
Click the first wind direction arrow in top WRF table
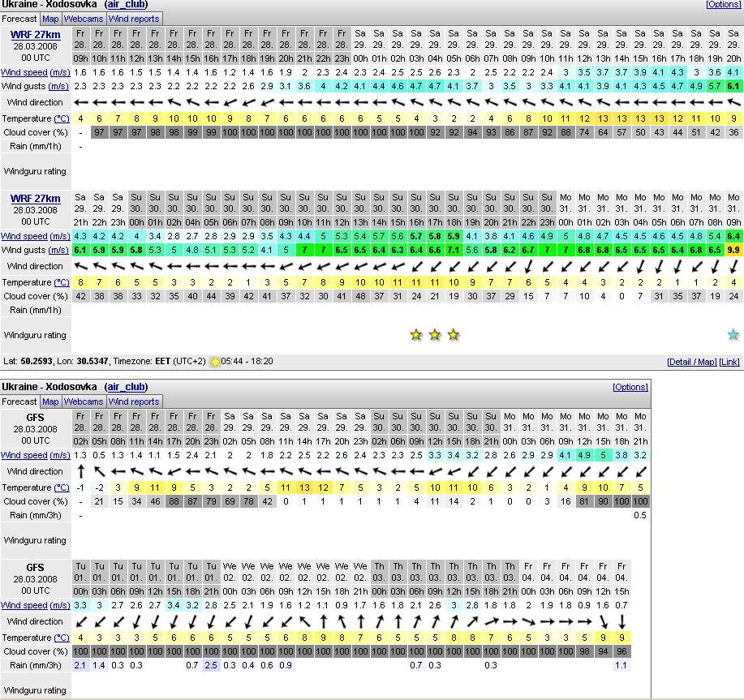click(x=81, y=103)
